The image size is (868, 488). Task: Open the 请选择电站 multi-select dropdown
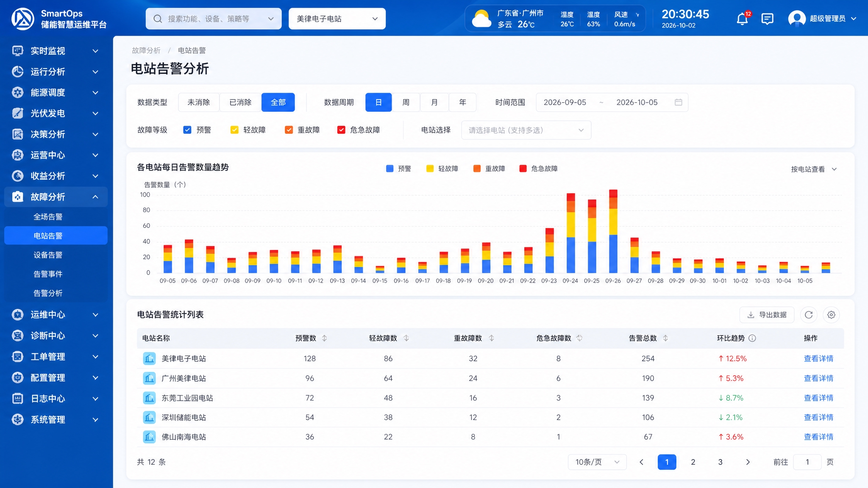coord(526,130)
